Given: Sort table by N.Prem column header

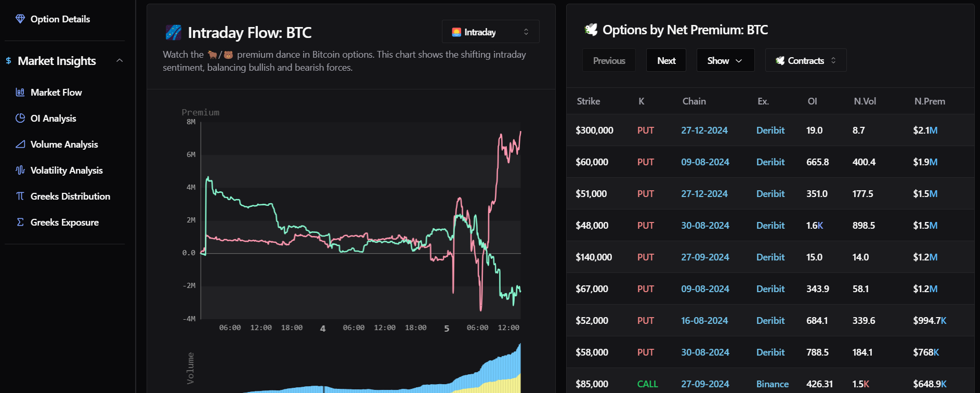Looking at the screenshot, I should [x=930, y=101].
